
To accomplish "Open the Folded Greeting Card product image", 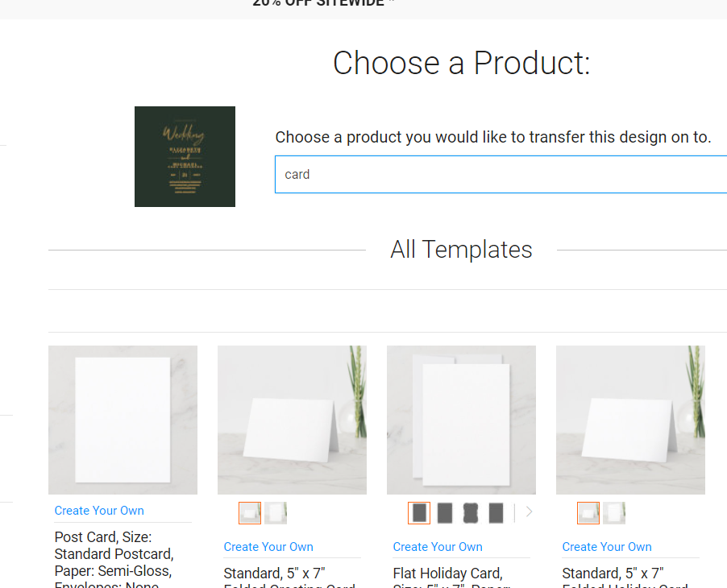I will point(292,420).
